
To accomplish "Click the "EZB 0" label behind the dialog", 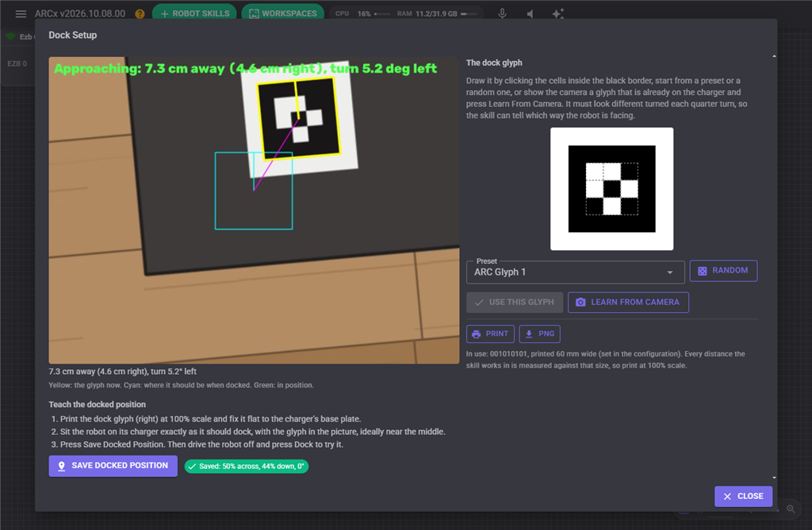I will pos(17,63).
